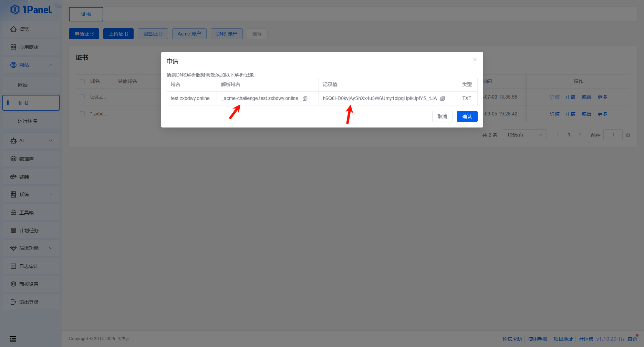This screenshot has height=347, width=644.
Task: Click the sidebar collapse menu icon
Action: pos(13,339)
